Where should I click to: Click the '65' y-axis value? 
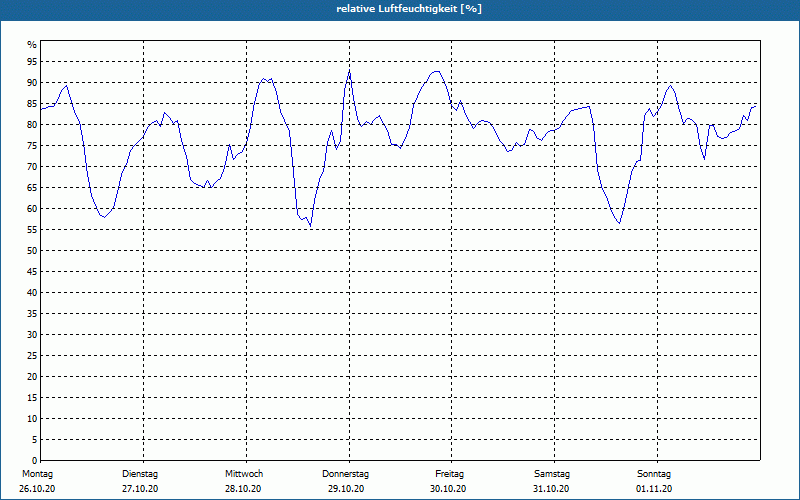click(32, 188)
